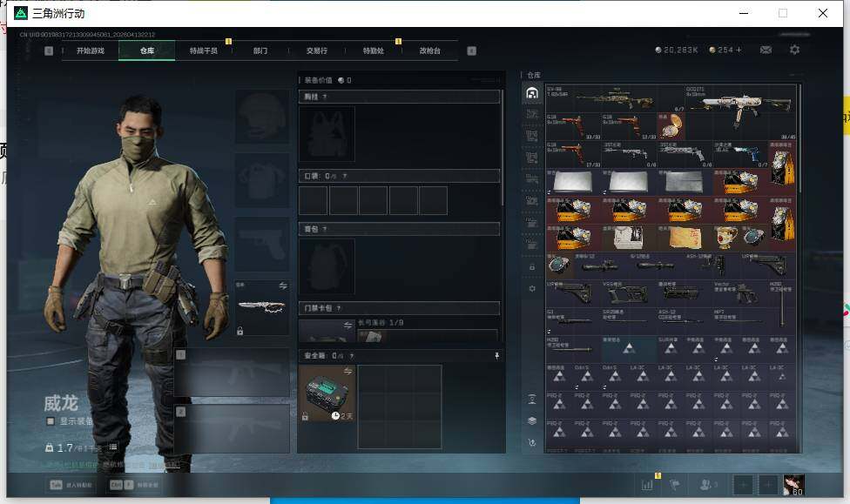Screen dimensions: 850x504
Task: Open the player avatar at bottom right
Action: (793, 485)
